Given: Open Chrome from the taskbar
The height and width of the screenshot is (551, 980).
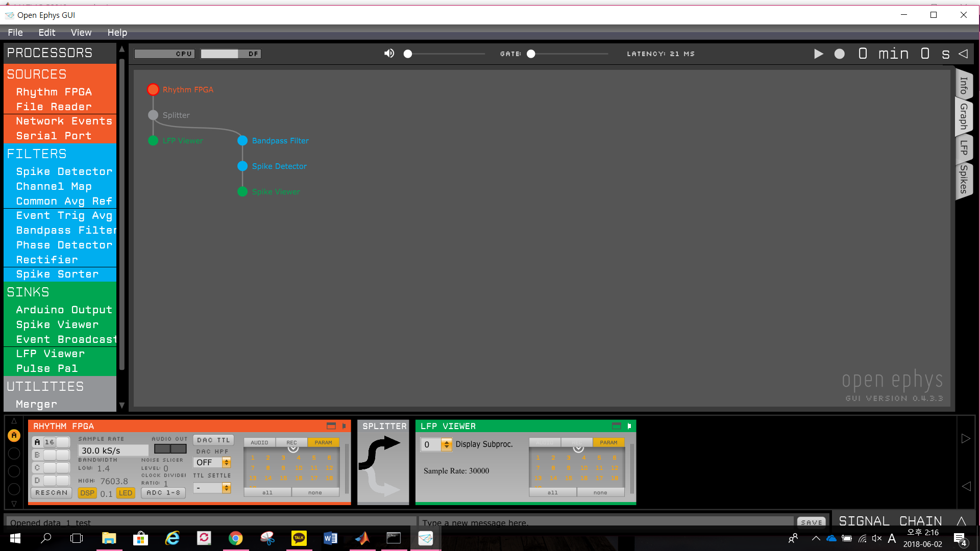Looking at the screenshot, I should (x=235, y=538).
